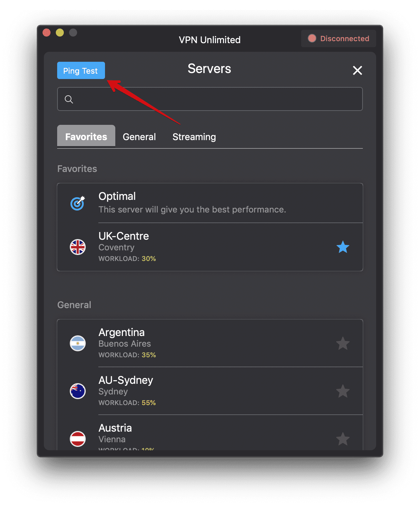Close the Servers panel with the X

pyautogui.click(x=357, y=70)
